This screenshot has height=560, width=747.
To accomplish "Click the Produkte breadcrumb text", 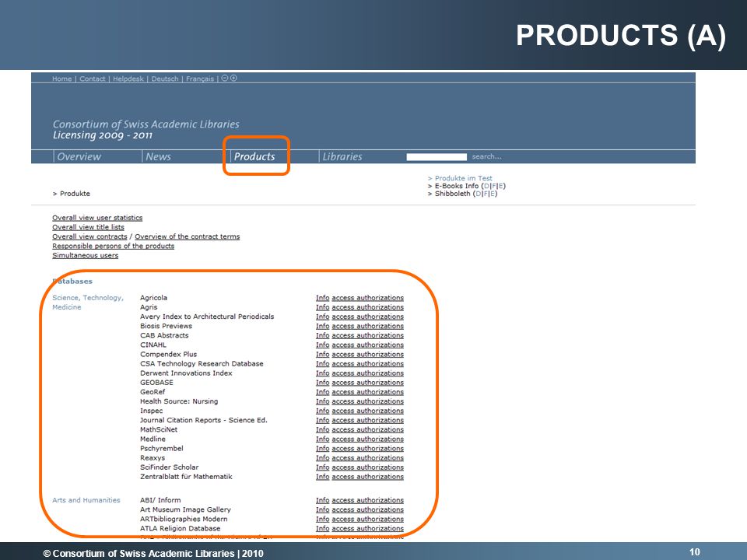I will (x=75, y=194).
